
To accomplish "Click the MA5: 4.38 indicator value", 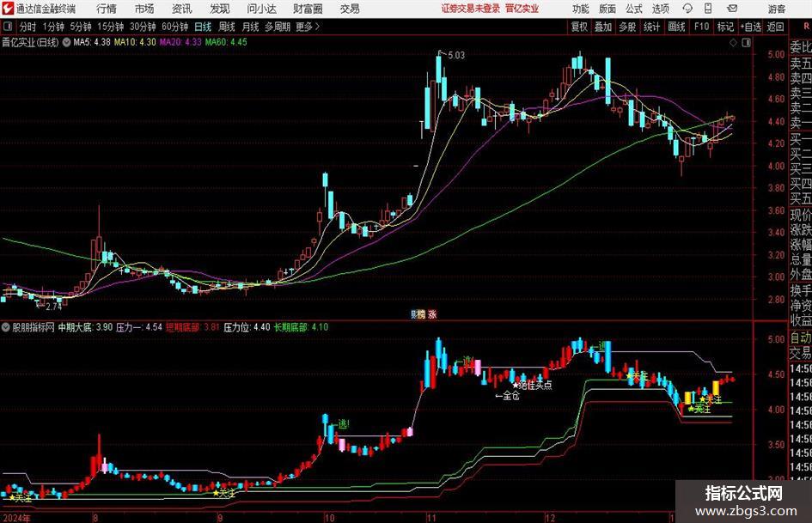I will pos(92,42).
